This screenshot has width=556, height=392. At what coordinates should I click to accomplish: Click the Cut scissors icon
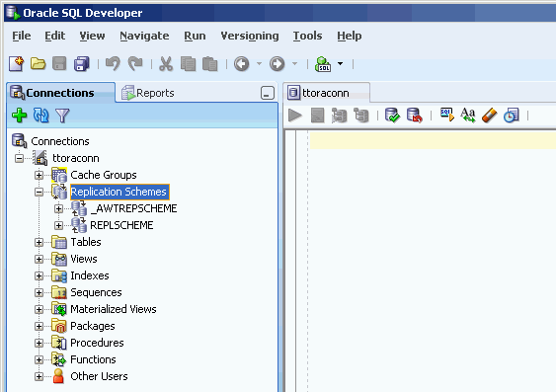(x=166, y=64)
